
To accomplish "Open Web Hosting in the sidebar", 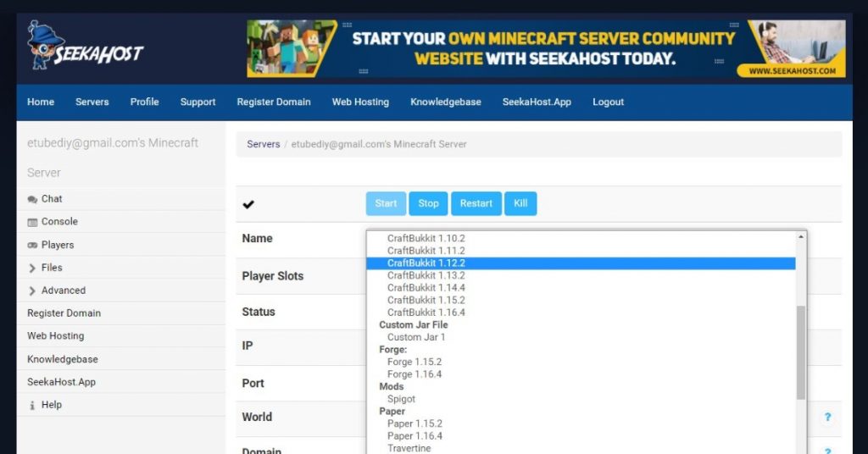I will click(55, 335).
